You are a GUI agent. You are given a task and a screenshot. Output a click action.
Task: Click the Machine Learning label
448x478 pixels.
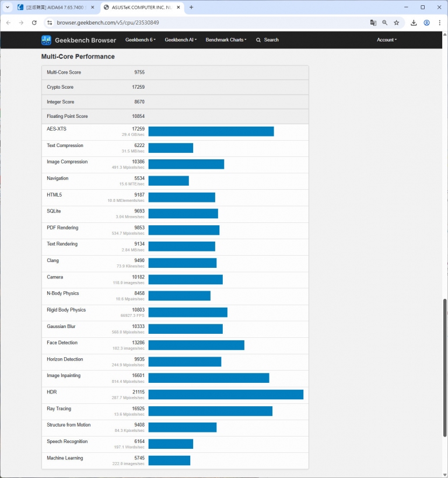pos(65,458)
